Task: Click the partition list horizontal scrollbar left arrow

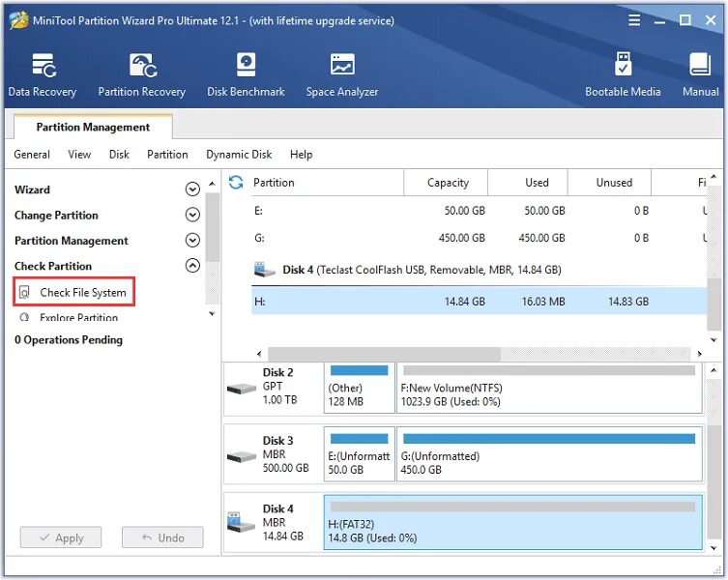Action: point(259,354)
